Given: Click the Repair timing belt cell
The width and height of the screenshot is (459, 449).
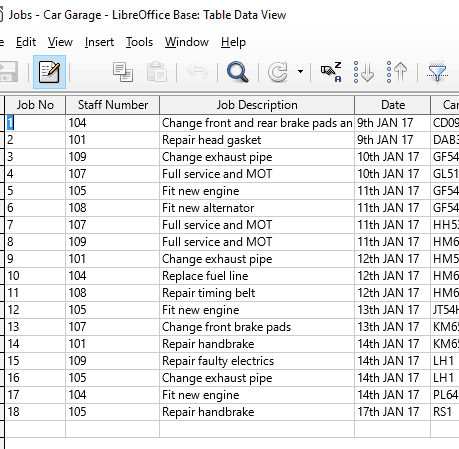Looking at the screenshot, I should (x=257, y=293).
